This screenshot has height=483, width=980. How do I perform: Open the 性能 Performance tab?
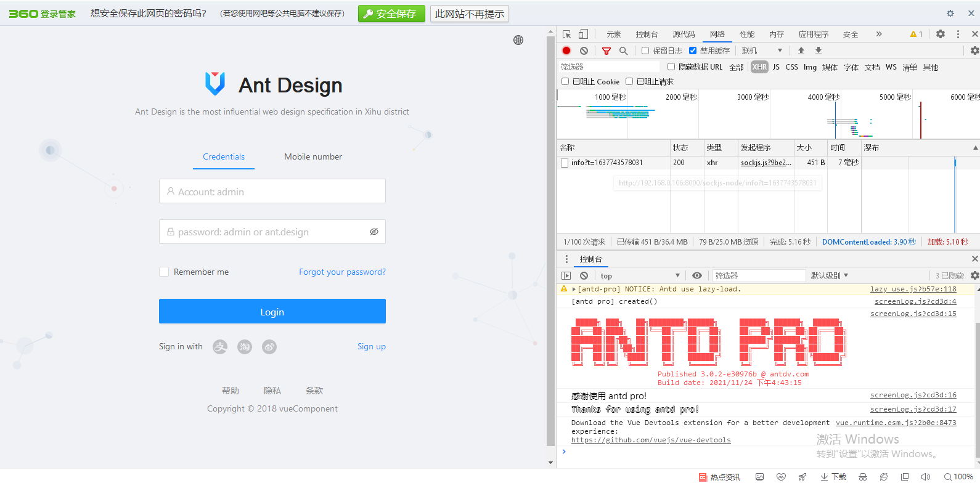click(x=747, y=34)
